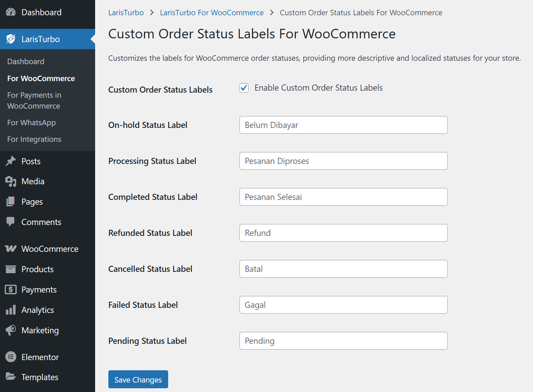Click the Payments dollar icon
The image size is (533, 392).
11,290
